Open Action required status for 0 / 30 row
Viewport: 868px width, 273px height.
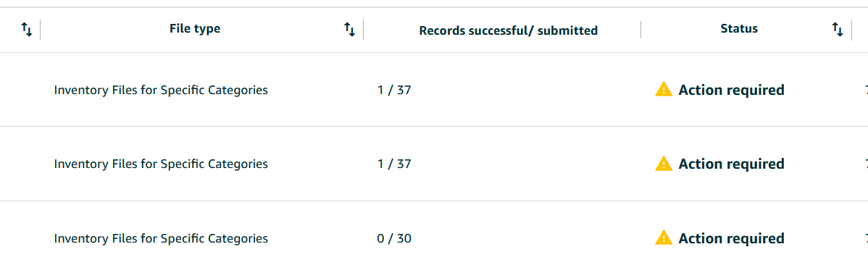pyautogui.click(x=731, y=239)
